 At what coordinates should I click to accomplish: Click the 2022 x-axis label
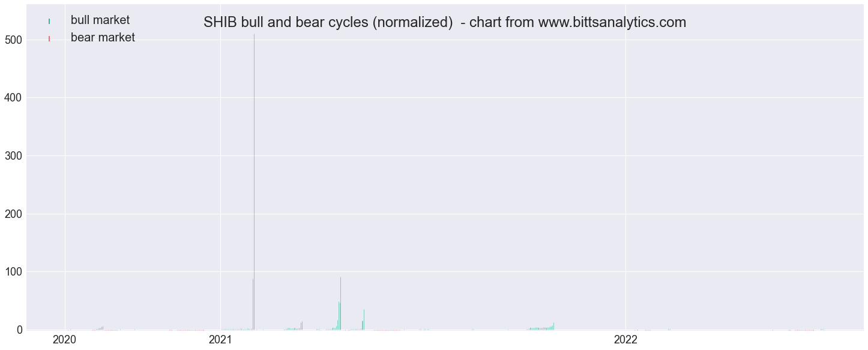(625, 340)
